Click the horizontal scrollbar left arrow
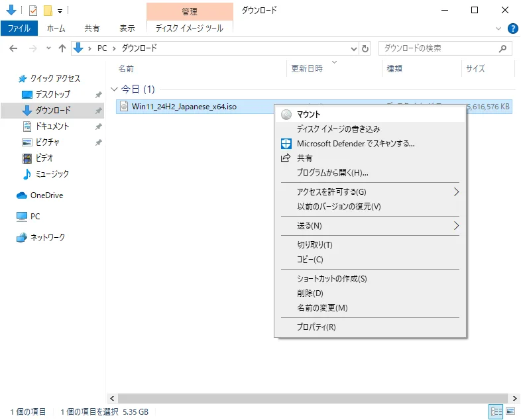Viewport: 521px width, 420px height. [x=112, y=398]
